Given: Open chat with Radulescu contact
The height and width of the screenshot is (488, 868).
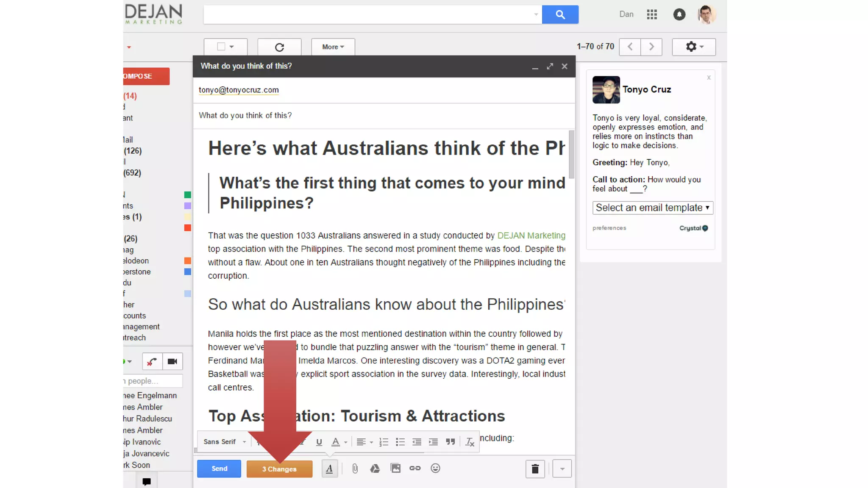Looking at the screenshot, I should [x=147, y=419].
